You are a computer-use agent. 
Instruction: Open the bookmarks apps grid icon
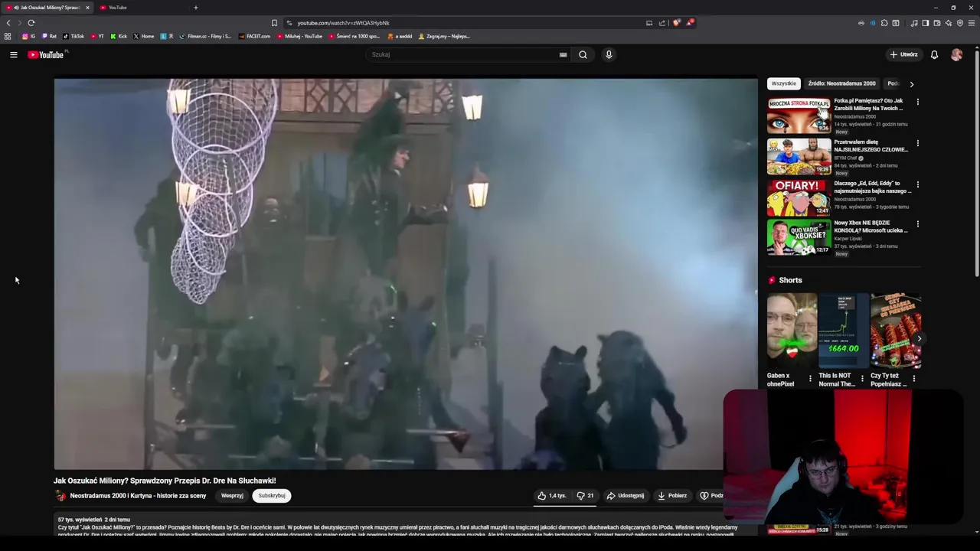pyautogui.click(x=8, y=36)
